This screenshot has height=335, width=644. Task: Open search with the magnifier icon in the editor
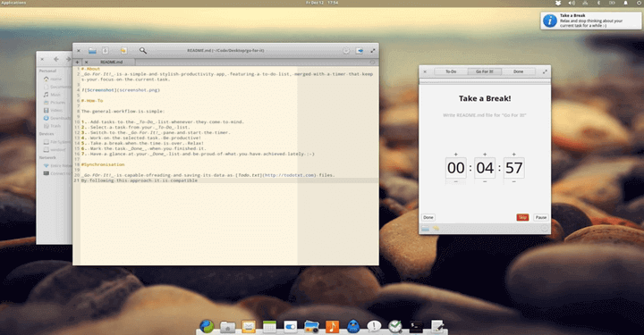pos(143,50)
